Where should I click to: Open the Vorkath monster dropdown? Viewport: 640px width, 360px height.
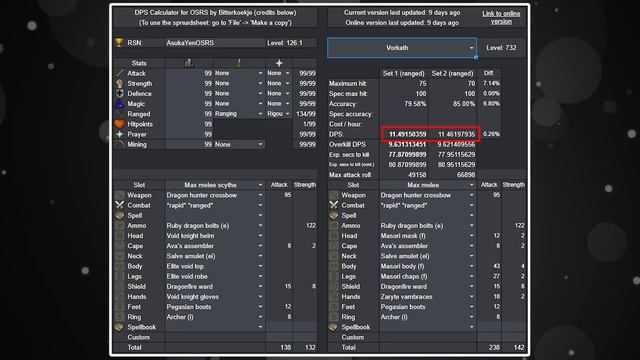tap(402, 48)
